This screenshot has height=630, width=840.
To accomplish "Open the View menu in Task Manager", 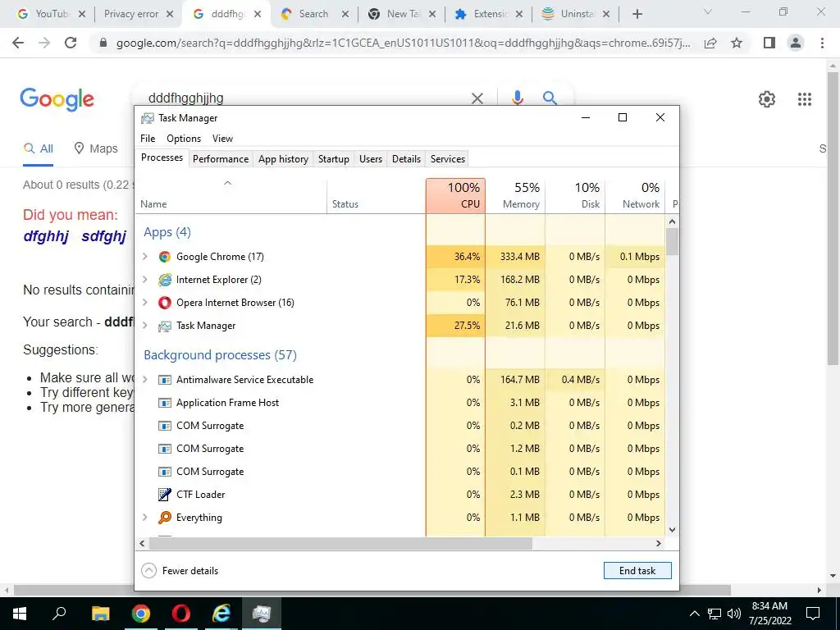I will pos(222,138).
